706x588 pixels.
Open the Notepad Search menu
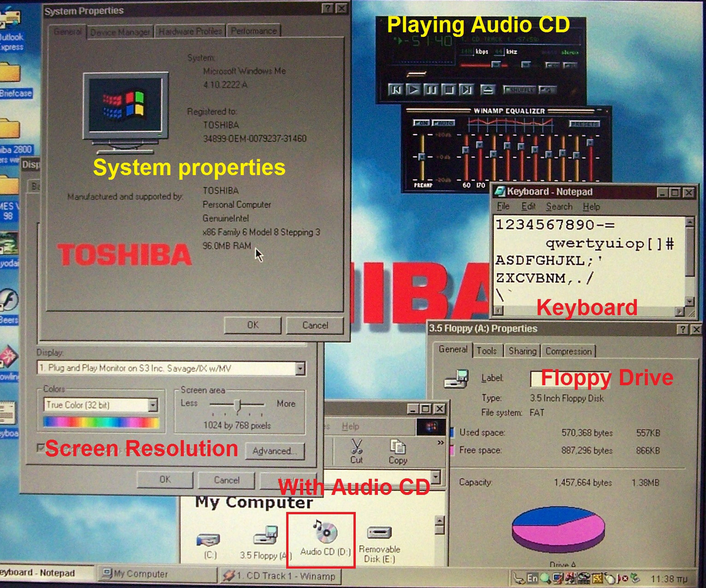(x=559, y=206)
